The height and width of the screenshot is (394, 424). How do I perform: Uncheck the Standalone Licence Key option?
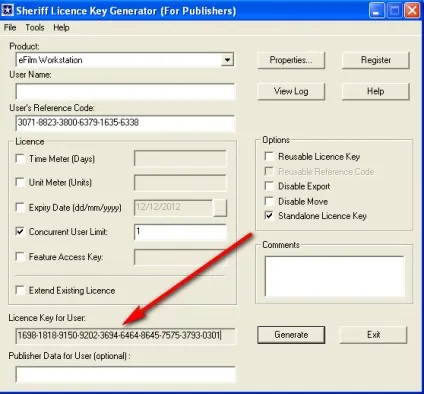pyautogui.click(x=269, y=216)
